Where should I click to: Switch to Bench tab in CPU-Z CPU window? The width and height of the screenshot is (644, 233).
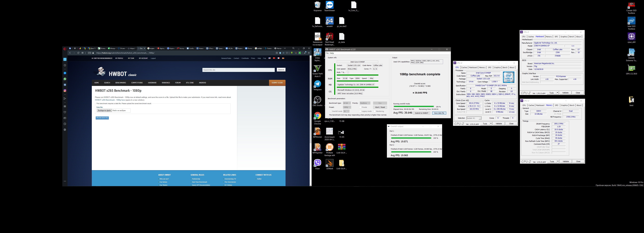(505, 68)
